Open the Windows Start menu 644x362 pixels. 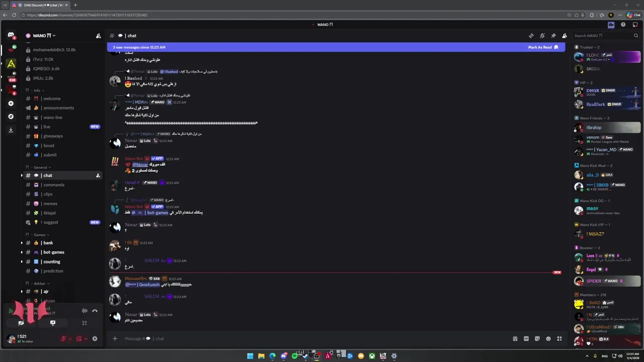250,356
